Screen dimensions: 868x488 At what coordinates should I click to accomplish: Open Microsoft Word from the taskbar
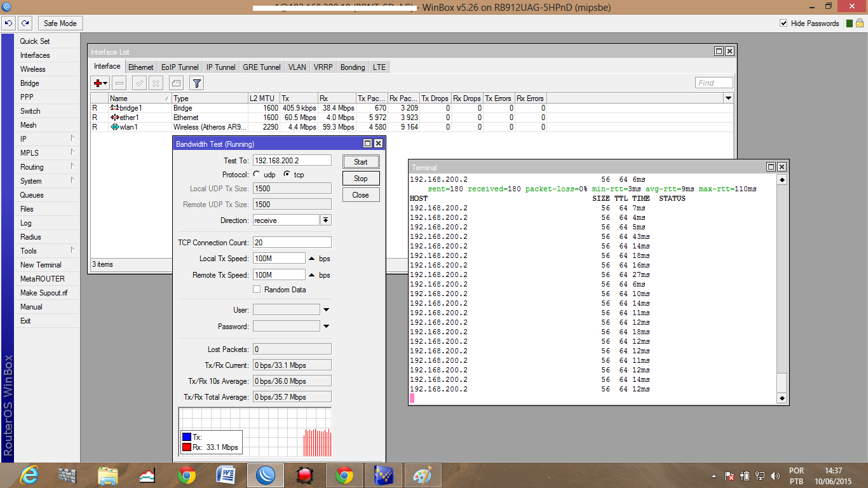point(226,475)
